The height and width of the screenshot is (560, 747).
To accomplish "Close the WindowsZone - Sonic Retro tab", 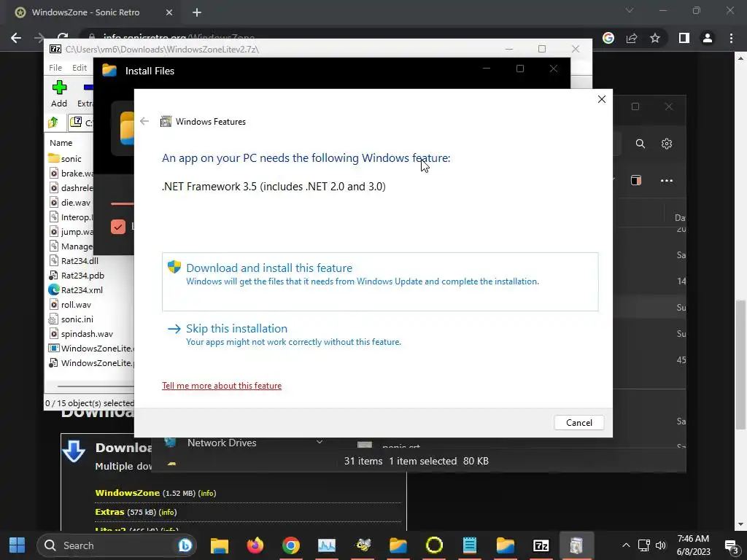I will [x=169, y=12].
